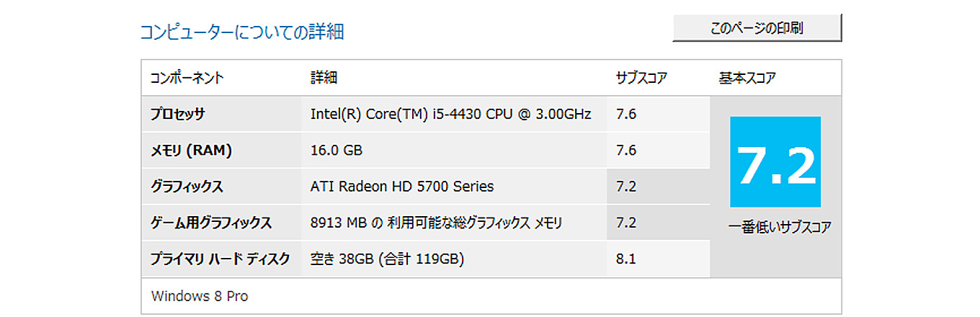Viewport: 980px width, 317px height.
Task: Click the 一番低いサブスコア caption
Action: (x=780, y=227)
